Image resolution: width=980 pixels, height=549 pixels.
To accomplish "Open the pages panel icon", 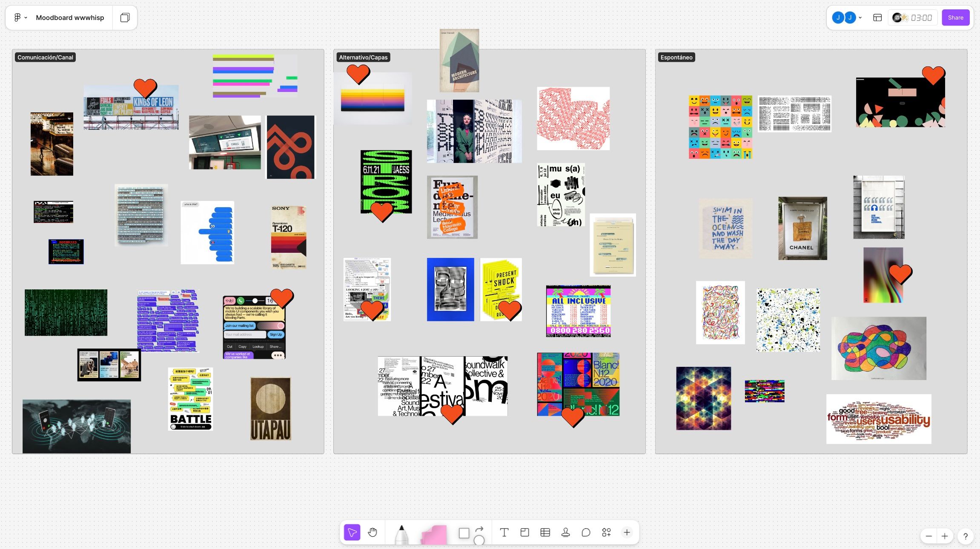I will (125, 17).
